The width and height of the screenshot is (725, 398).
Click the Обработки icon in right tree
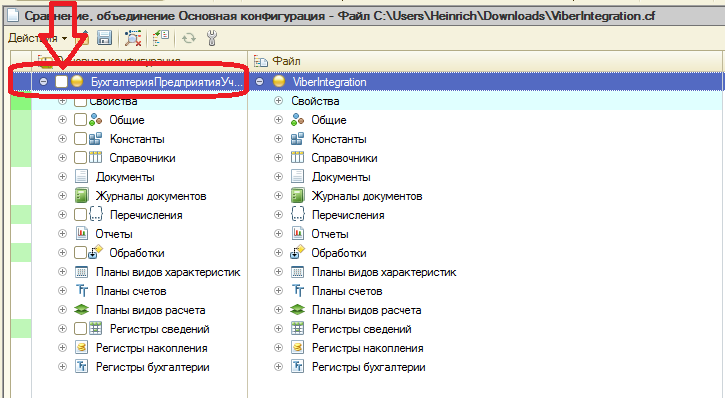[298, 252]
